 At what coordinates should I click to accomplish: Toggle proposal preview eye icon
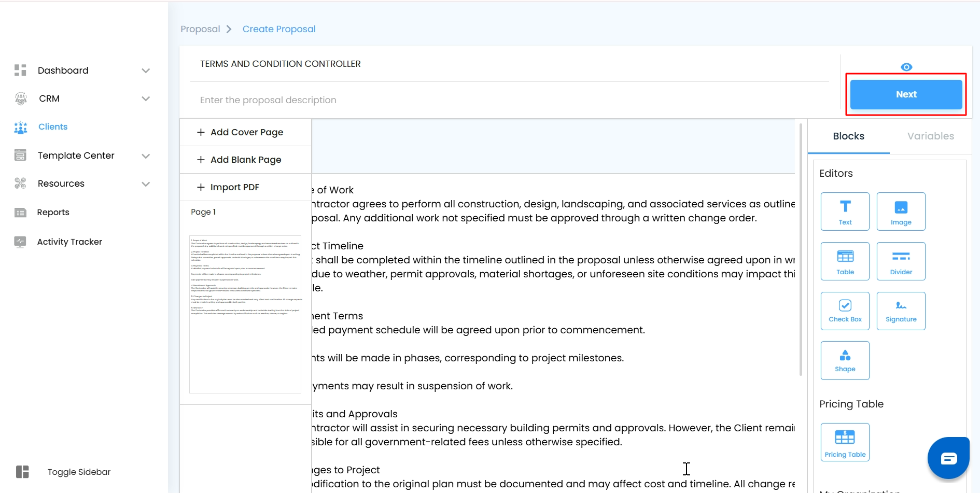[906, 67]
